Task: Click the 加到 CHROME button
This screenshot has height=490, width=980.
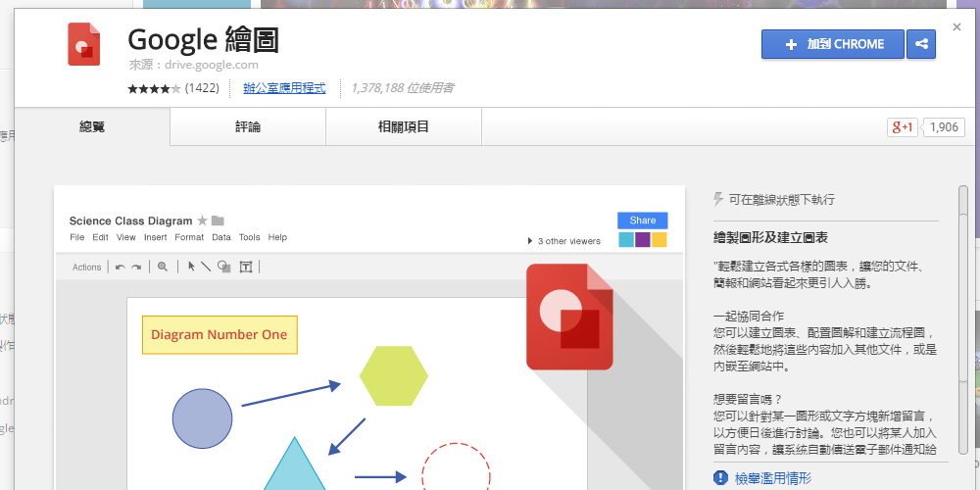Action: [x=832, y=44]
